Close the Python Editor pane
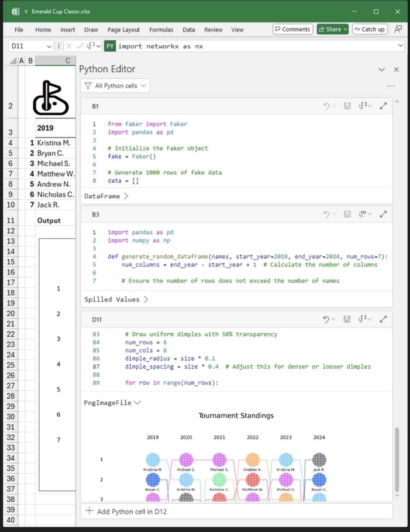The height and width of the screenshot is (532, 410). (x=396, y=70)
